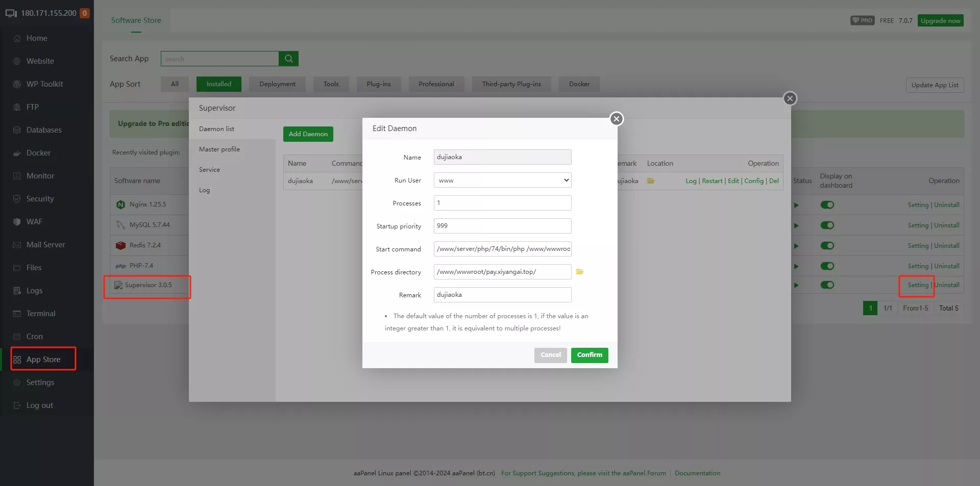Click the Cancel button in Edit Daemon
Viewport: 980px width, 486px height.
coord(550,355)
